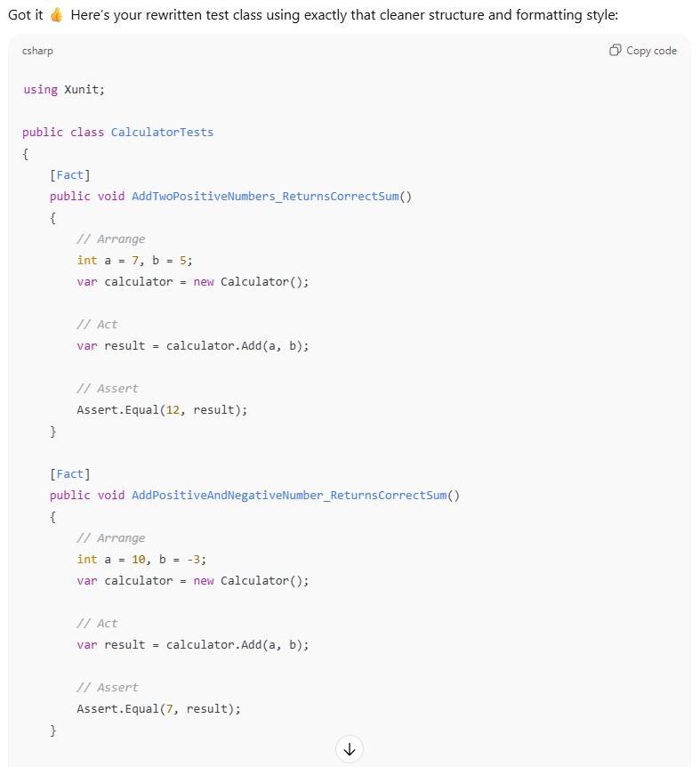Click the CalculatorTests class name
The image size is (700, 767).
[162, 132]
